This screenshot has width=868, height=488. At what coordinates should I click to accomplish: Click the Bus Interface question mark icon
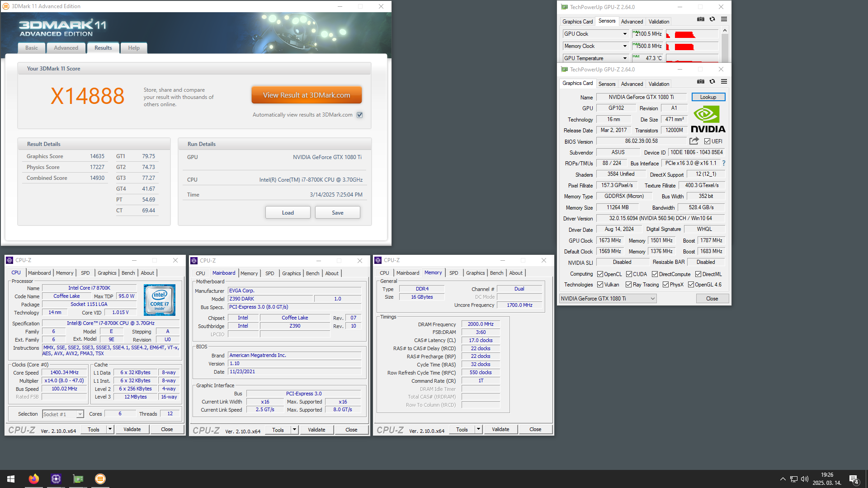coord(723,163)
